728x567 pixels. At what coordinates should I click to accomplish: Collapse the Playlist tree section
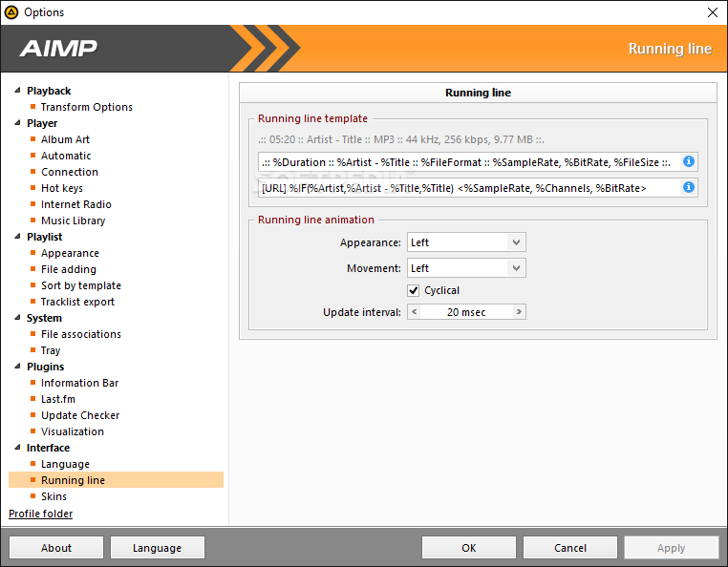(17, 237)
